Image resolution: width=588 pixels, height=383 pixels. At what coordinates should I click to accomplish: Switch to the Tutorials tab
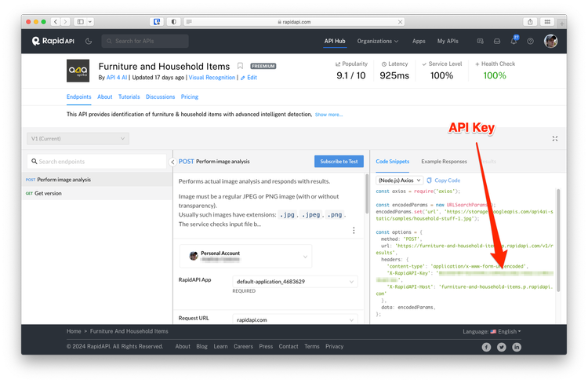coord(129,97)
